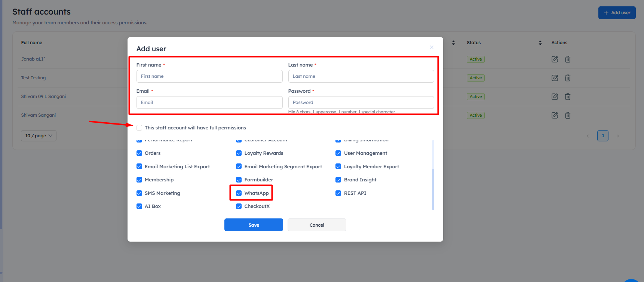Uncheck the WhatsApp permission
The width and height of the screenshot is (644, 282).
(239, 193)
